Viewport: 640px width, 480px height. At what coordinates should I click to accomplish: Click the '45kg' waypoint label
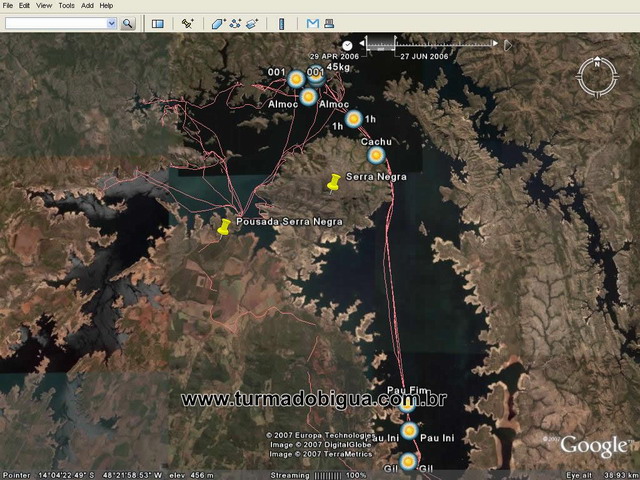338,67
